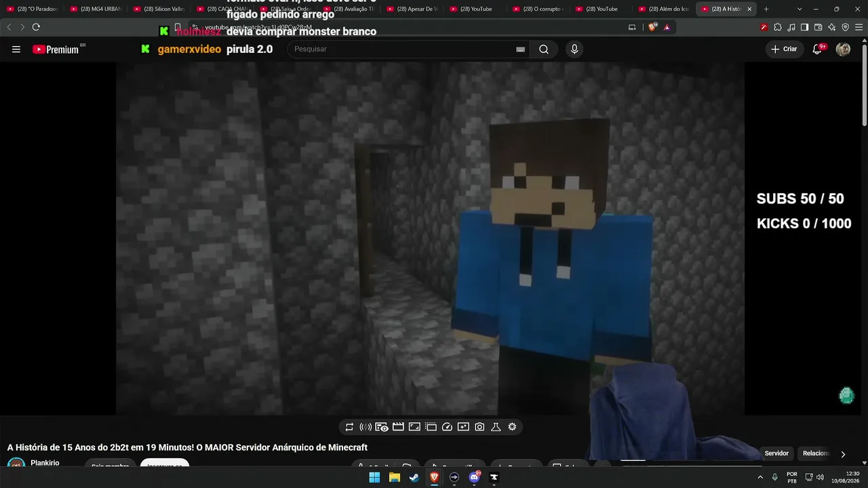Click the screen-with-eye icon in player toolbar
The width and height of the screenshot is (868, 488).
point(382,427)
